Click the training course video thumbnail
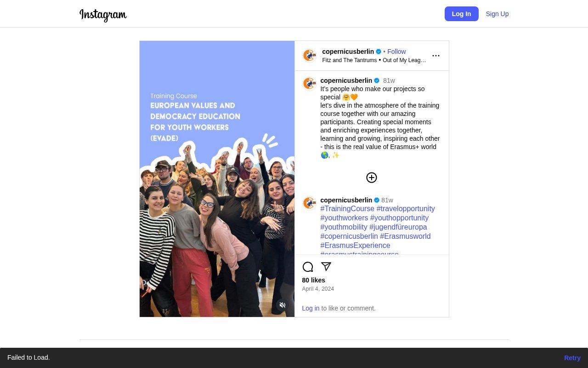 217,179
